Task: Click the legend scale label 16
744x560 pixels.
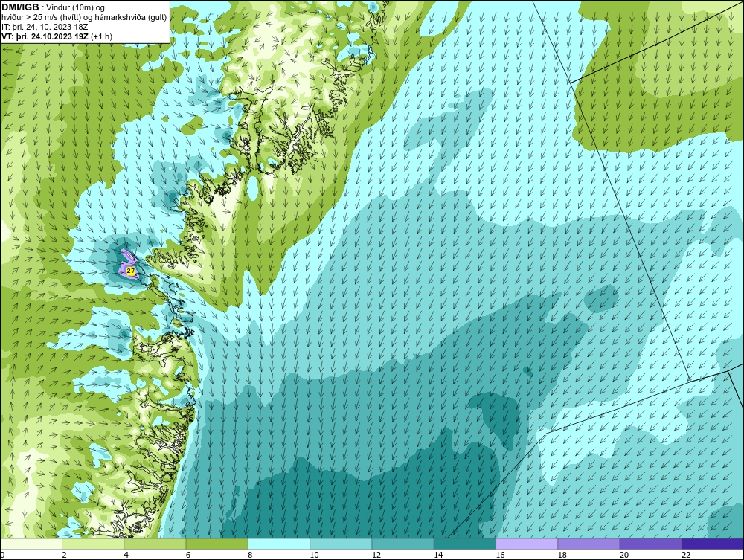Action: (x=500, y=556)
